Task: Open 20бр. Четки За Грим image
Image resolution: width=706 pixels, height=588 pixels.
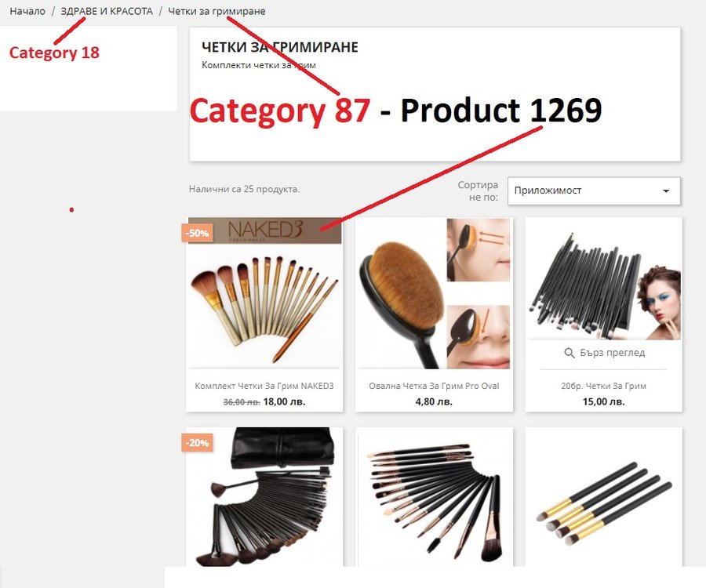Action: 604,279
